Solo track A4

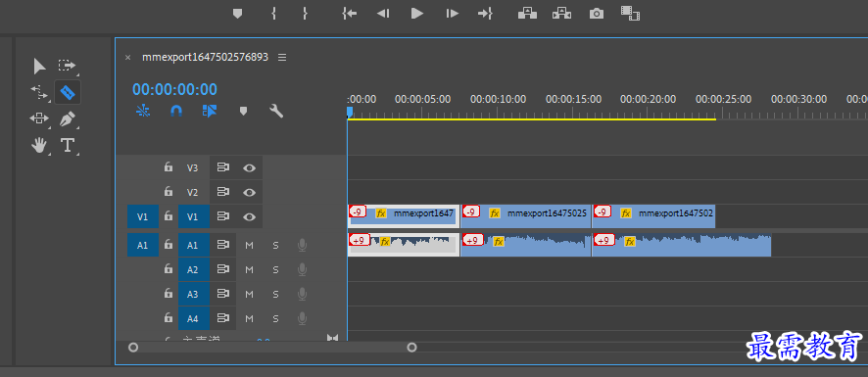pos(275,318)
